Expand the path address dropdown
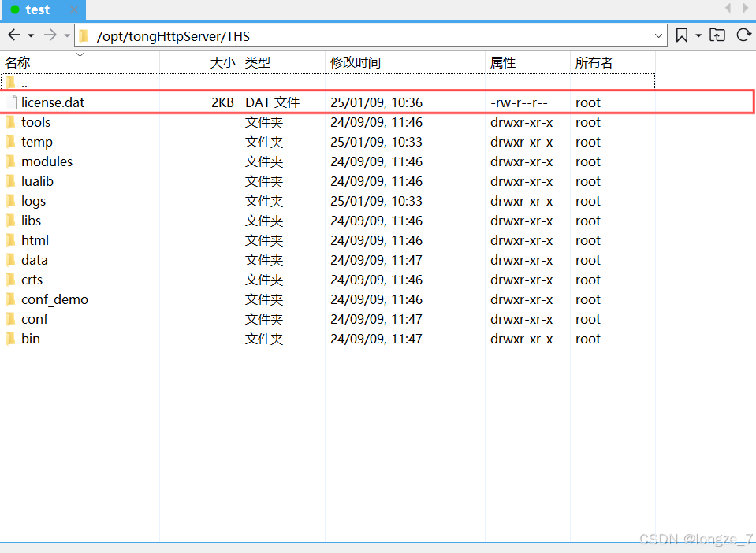 tap(658, 36)
